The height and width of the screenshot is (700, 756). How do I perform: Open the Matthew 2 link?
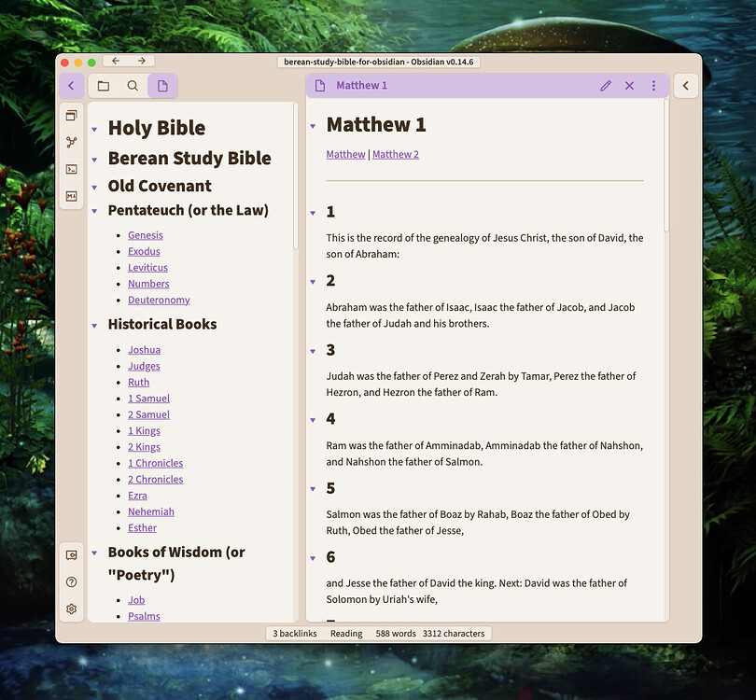coord(396,154)
